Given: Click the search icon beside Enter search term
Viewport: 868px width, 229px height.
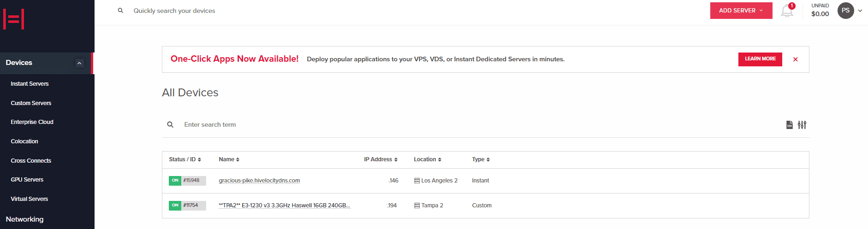Looking at the screenshot, I should pyautogui.click(x=170, y=125).
